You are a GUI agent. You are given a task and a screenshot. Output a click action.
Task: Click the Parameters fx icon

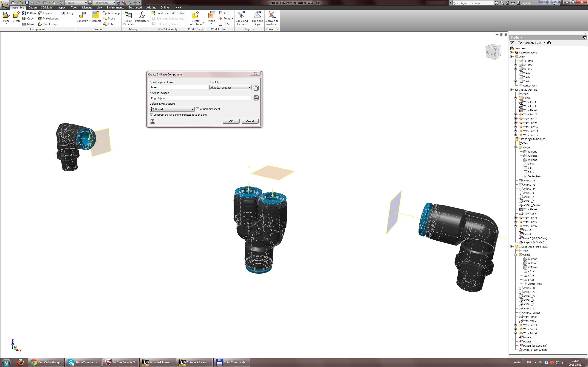pos(142,15)
